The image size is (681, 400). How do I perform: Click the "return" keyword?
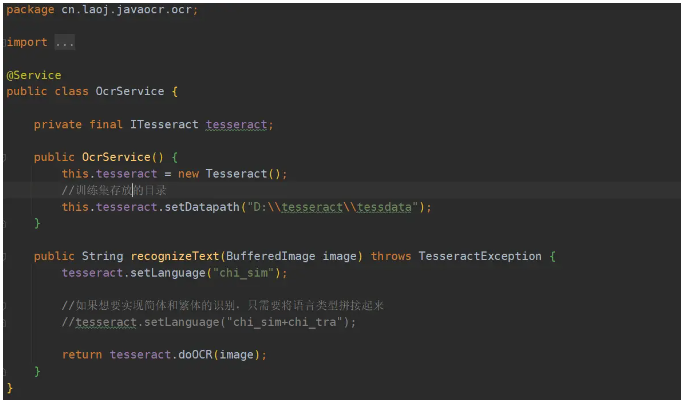[x=82, y=355]
